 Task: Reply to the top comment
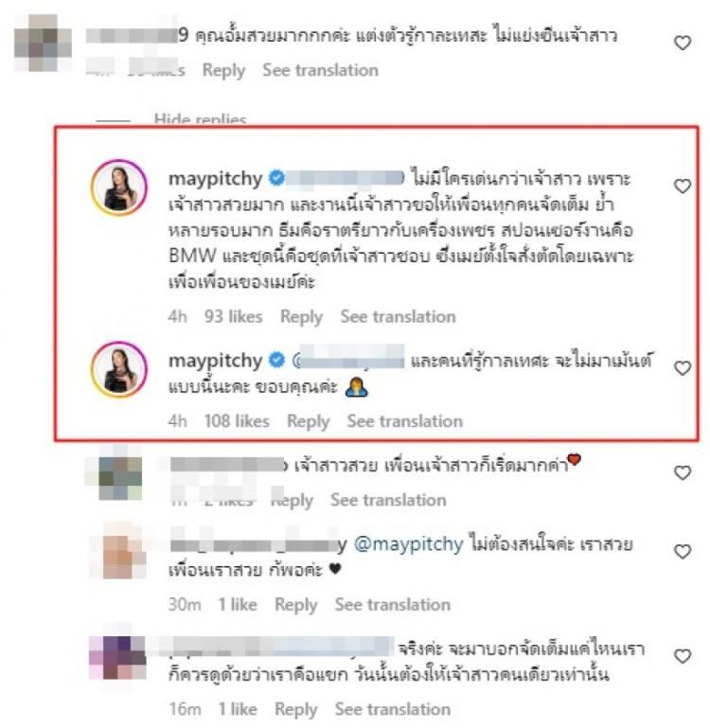[x=223, y=71]
